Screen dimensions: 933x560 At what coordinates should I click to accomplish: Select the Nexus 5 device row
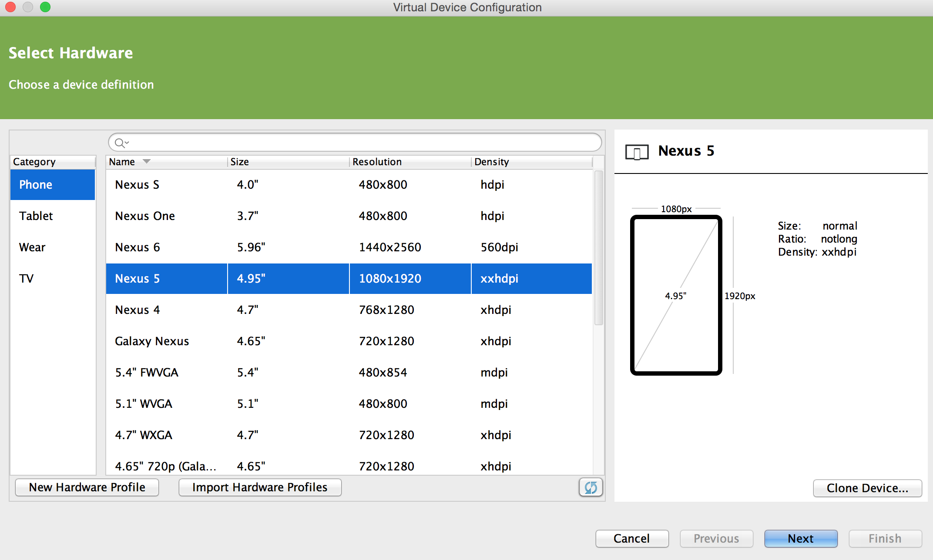click(x=349, y=279)
